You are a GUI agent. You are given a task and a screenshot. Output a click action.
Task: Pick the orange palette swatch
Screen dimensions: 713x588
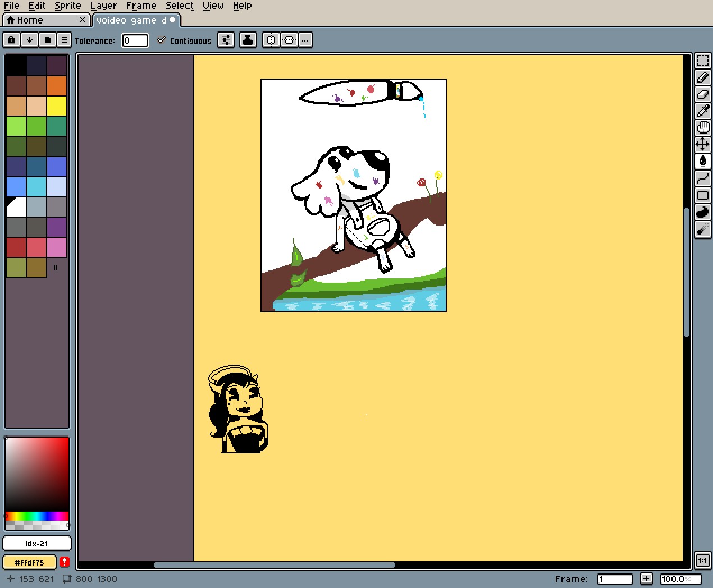point(57,86)
